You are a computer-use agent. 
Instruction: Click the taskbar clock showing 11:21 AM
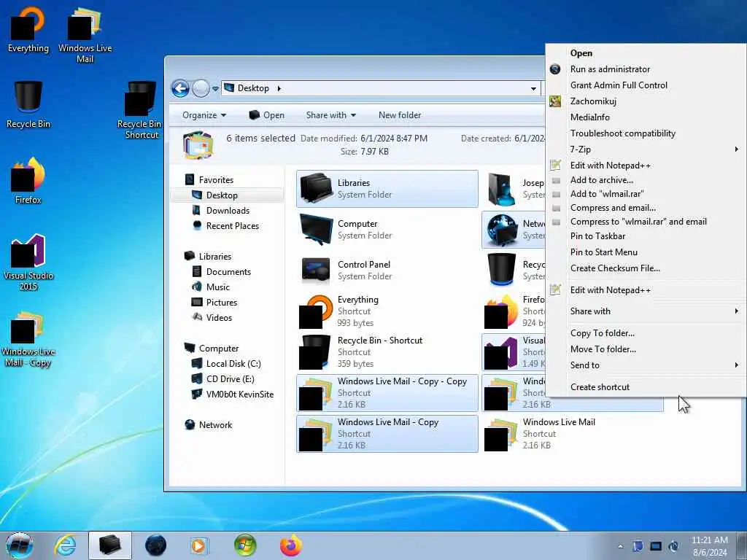(709, 546)
